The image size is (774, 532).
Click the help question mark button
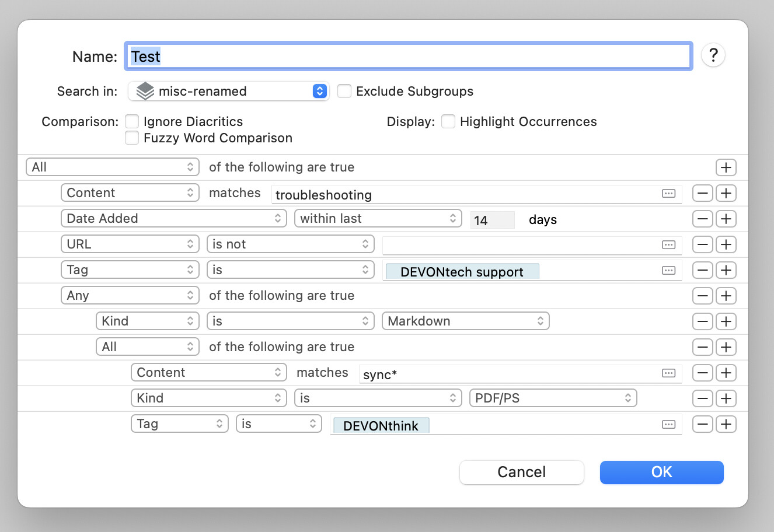coord(713,55)
